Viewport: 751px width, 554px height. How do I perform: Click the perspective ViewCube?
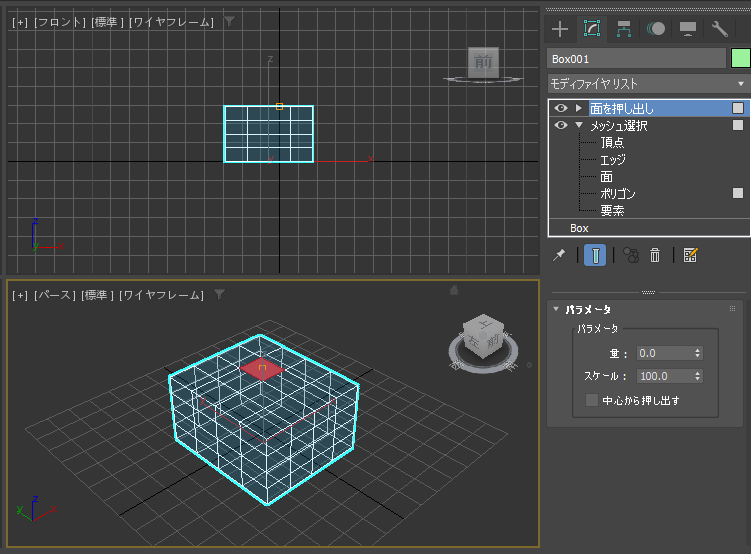(x=483, y=336)
